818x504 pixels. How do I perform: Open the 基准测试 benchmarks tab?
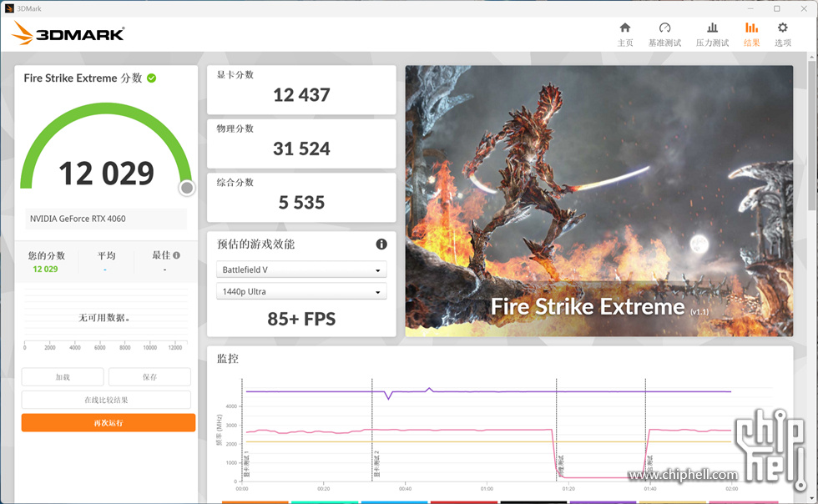(664, 34)
